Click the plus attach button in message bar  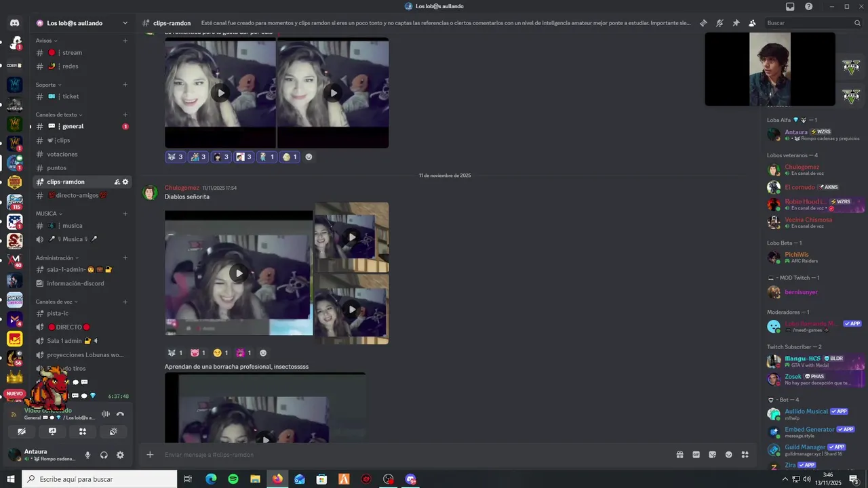click(150, 455)
